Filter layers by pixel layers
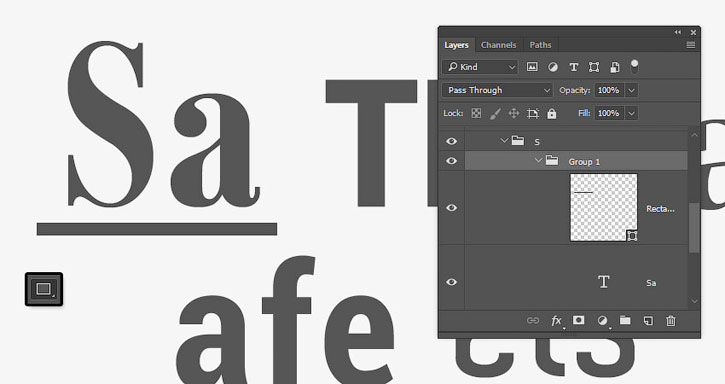The height and width of the screenshot is (384, 725). pos(532,67)
